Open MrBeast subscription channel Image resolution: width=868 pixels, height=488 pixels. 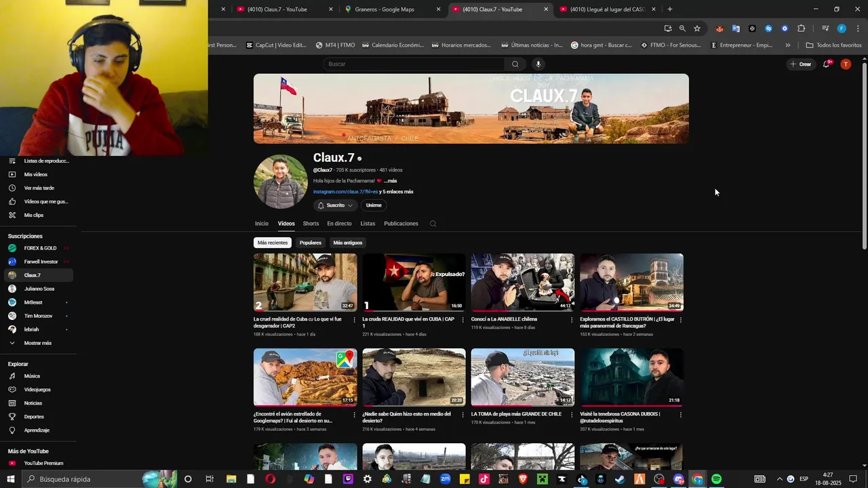coord(37,302)
